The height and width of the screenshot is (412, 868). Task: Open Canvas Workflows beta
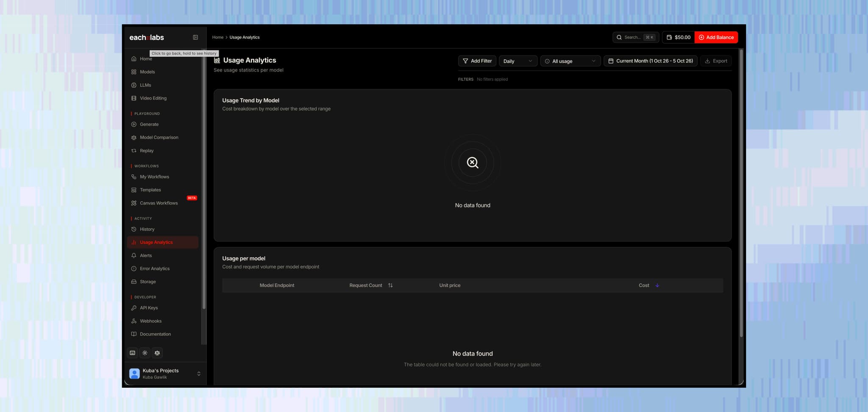click(163, 203)
